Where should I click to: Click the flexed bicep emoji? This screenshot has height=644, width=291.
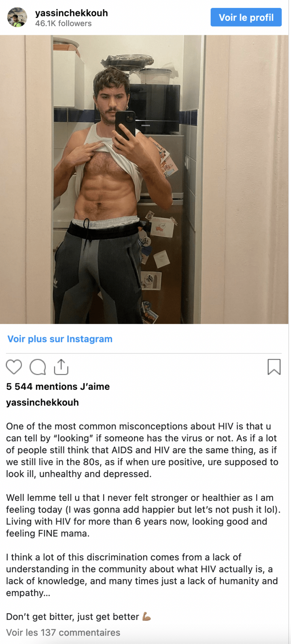pyautogui.click(x=147, y=617)
